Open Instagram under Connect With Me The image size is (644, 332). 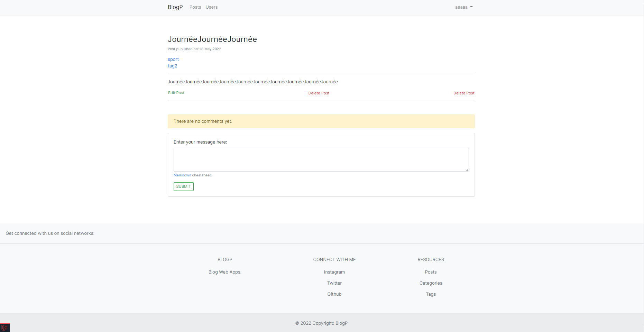[x=334, y=272]
